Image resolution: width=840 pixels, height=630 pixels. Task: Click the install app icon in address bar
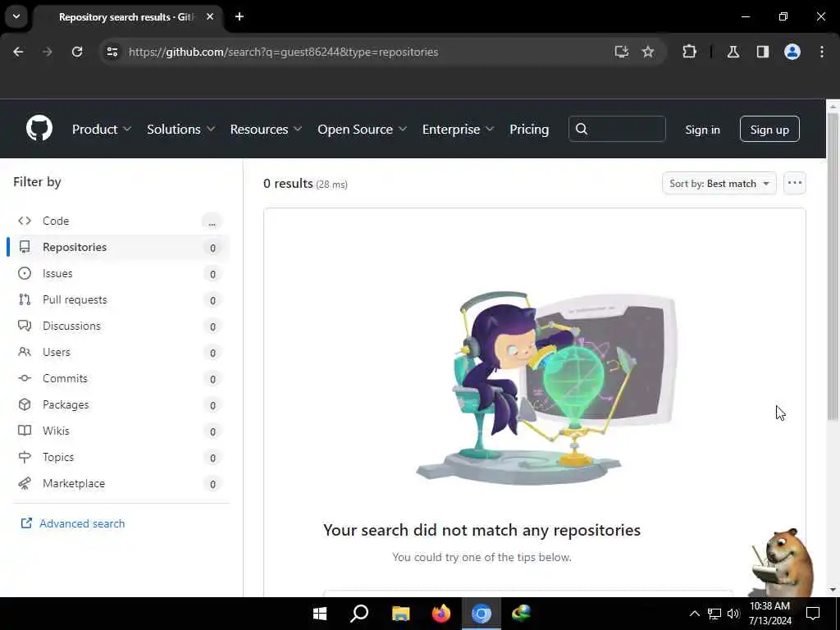click(x=622, y=52)
